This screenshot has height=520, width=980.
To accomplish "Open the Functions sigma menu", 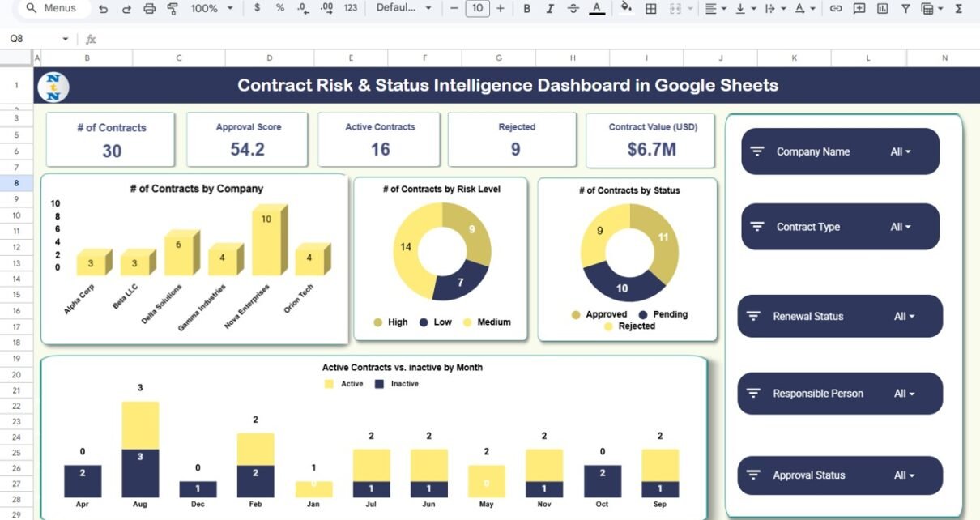I will (959, 9).
